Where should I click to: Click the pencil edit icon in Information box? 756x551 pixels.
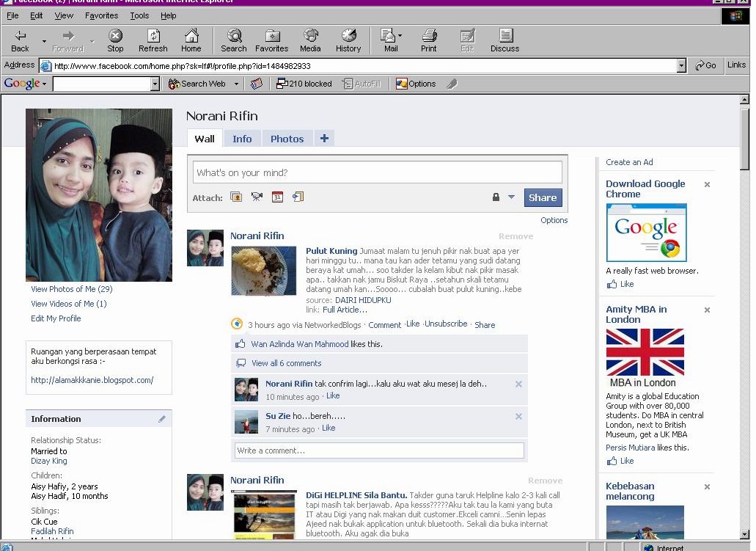[162, 419]
